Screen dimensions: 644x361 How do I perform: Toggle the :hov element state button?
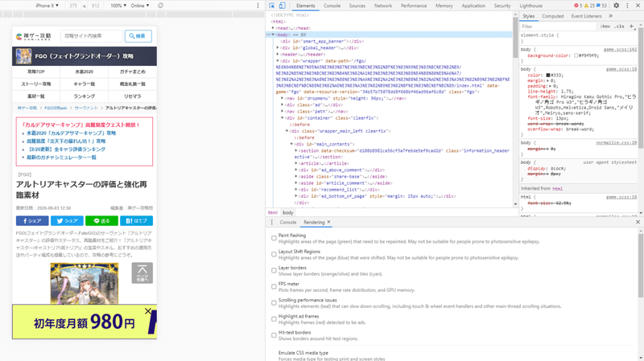click(605, 27)
